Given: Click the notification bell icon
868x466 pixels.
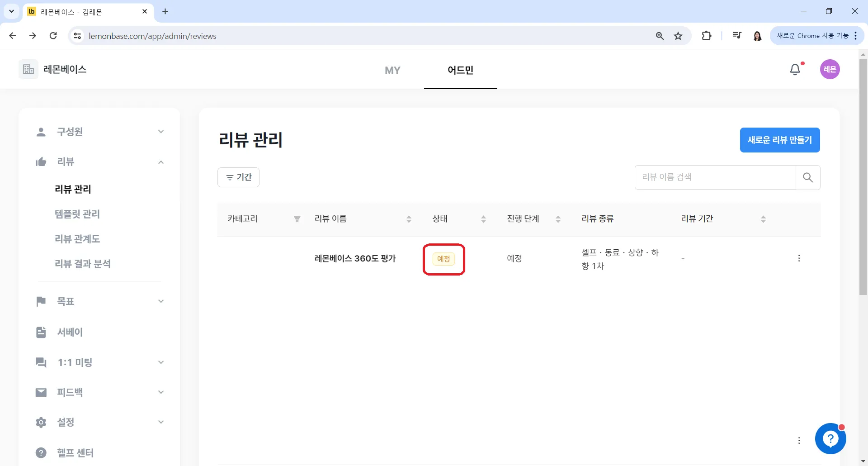Looking at the screenshot, I should click(x=795, y=69).
